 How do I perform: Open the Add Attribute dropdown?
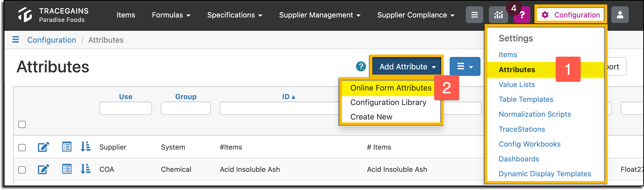pos(407,66)
